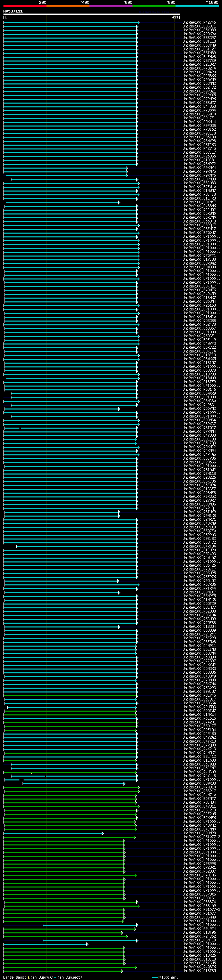222x980 pixels.
Task: Select the UniRef100_A7Q2T4 label
Action: 199,68
